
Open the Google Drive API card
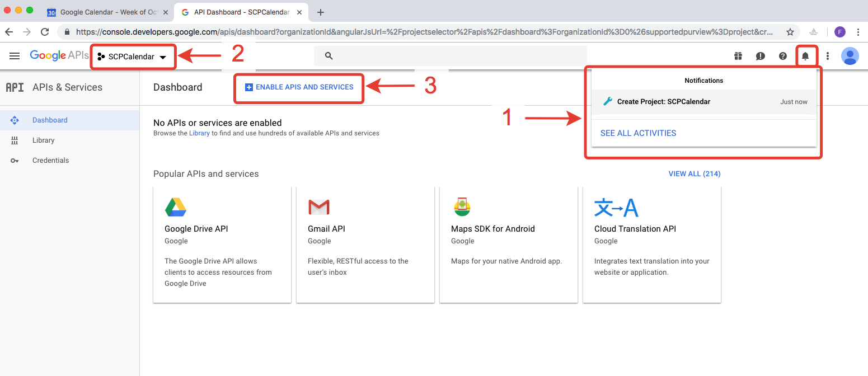point(222,245)
